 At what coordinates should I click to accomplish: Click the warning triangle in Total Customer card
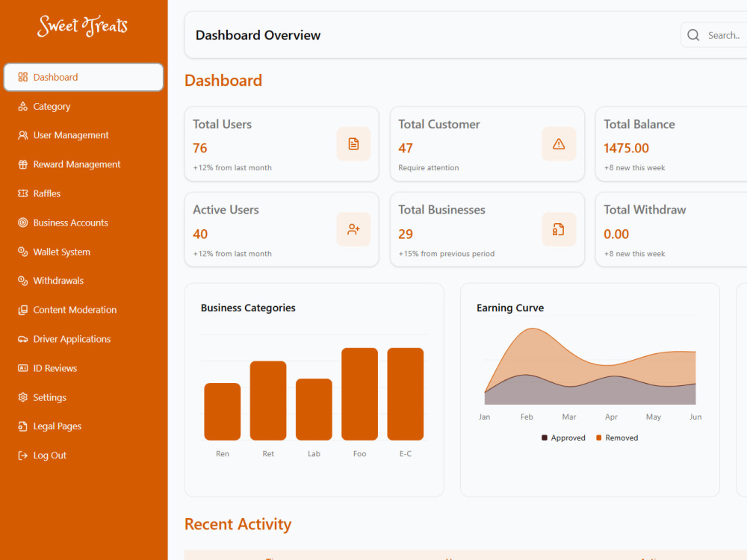(559, 144)
